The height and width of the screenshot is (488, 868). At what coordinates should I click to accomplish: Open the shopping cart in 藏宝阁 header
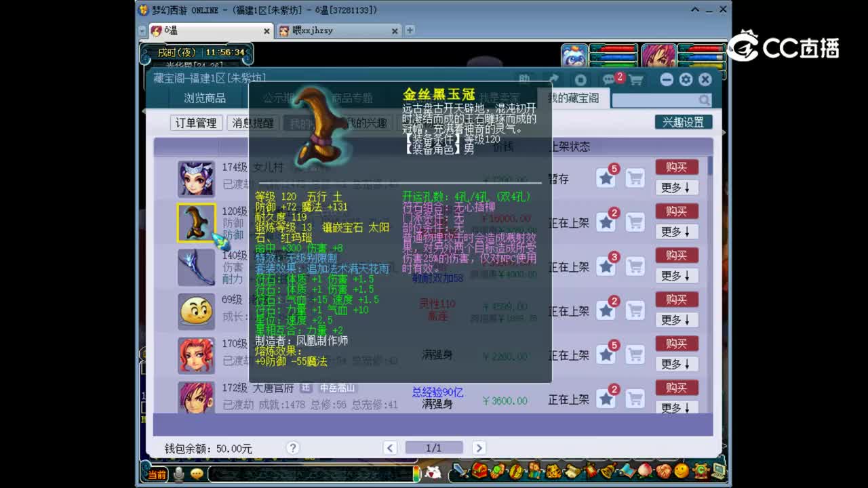(x=636, y=79)
